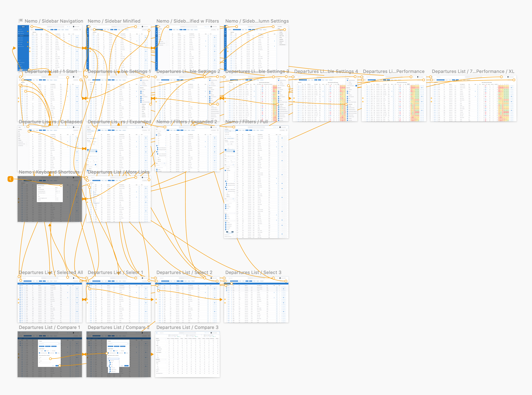This screenshot has height=395, width=532.
Task: Click the user avatar in Sidebar Navigation artboard
Action: pyautogui.click(x=74, y=27)
